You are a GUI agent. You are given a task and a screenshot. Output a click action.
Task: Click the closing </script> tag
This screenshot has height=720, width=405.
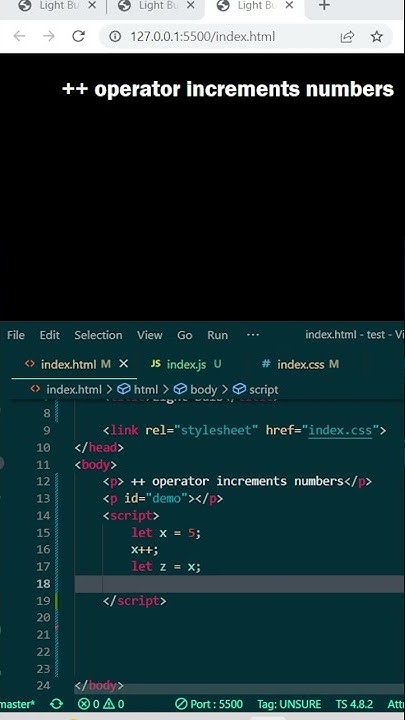tap(135, 601)
